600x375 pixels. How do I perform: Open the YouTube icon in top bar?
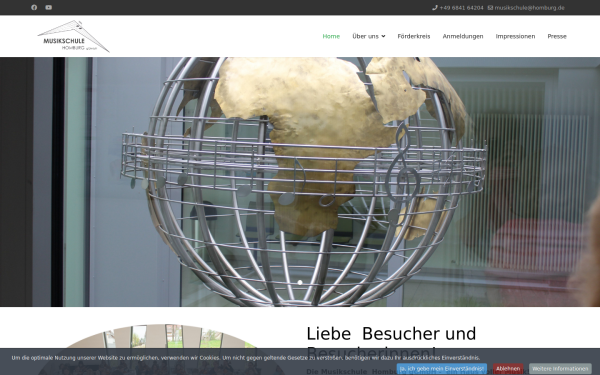49,7
